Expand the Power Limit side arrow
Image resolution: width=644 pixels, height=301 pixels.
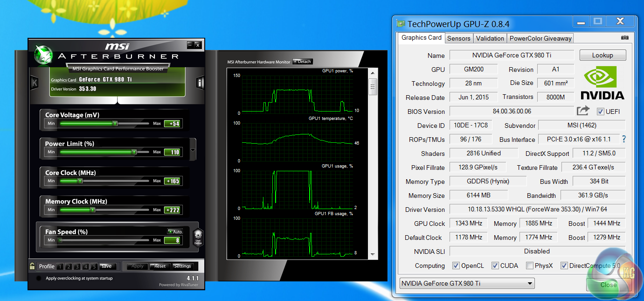pyautogui.click(x=193, y=151)
